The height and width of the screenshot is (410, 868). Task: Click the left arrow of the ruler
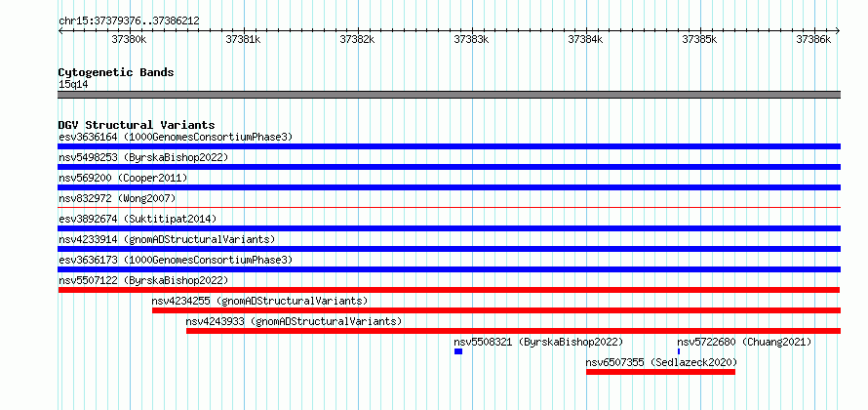(x=60, y=30)
